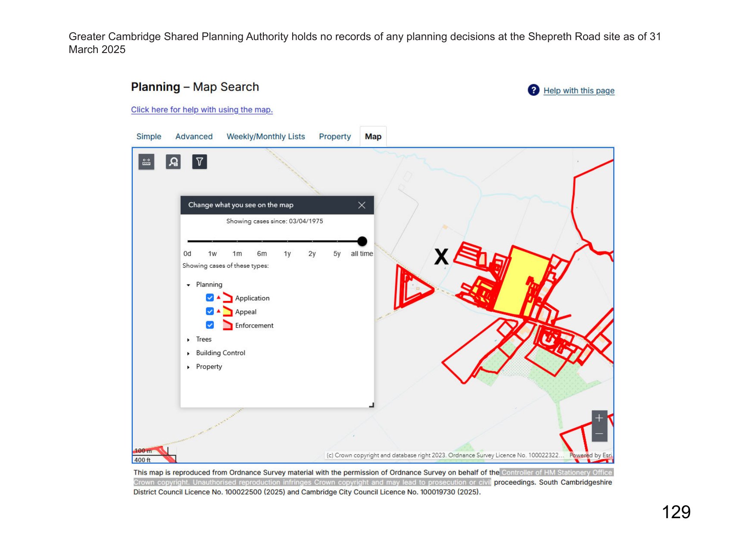Expand the Trees category
756x535 pixels.
pos(188,340)
